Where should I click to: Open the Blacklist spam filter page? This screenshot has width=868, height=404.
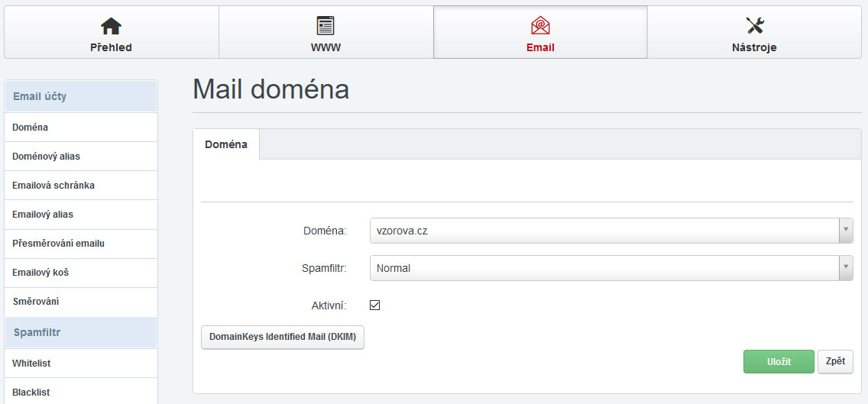pos(31,393)
